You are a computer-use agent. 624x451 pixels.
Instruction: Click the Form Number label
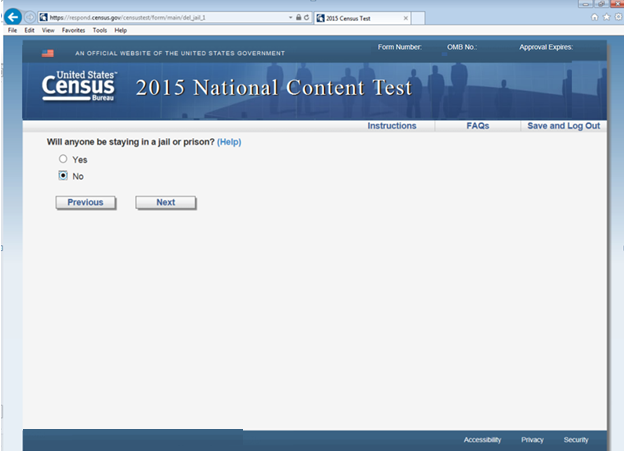[x=400, y=47]
